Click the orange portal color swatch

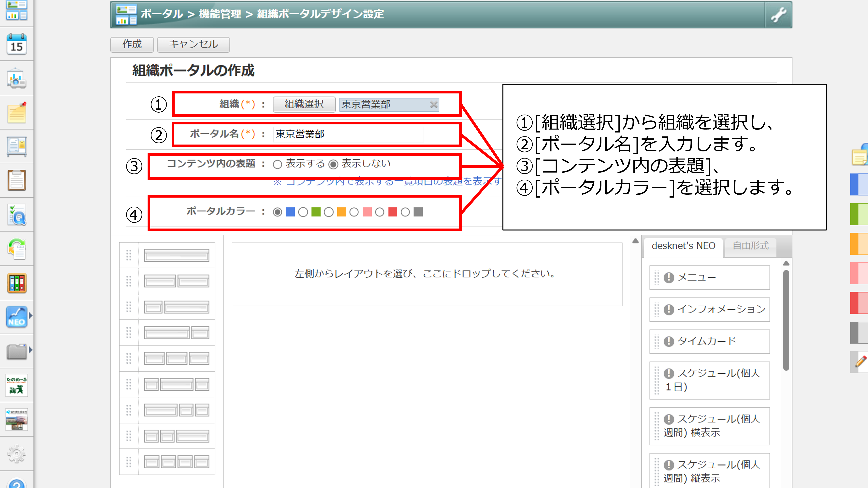(341, 212)
